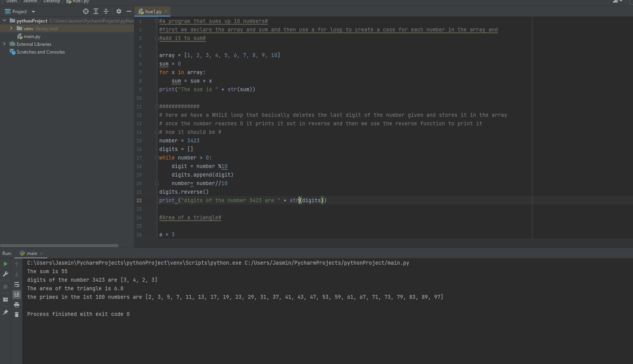The image size is (633, 364).
Task: Select the hue1.py editor tab
Action: tap(153, 12)
